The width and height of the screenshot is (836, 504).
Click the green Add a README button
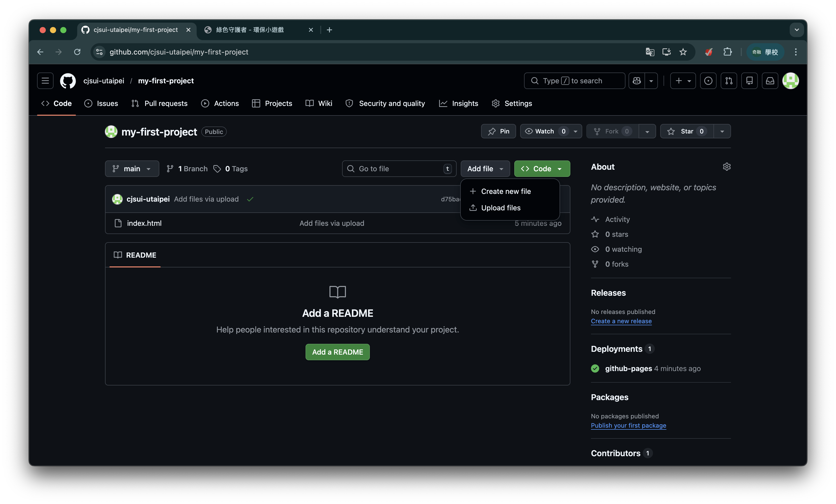click(x=337, y=352)
